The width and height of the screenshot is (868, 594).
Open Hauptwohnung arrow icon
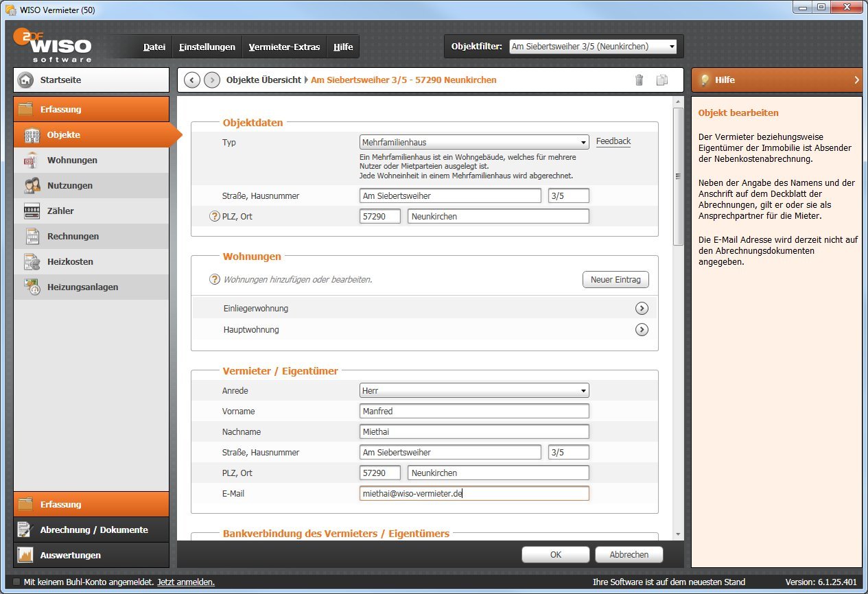coord(642,329)
